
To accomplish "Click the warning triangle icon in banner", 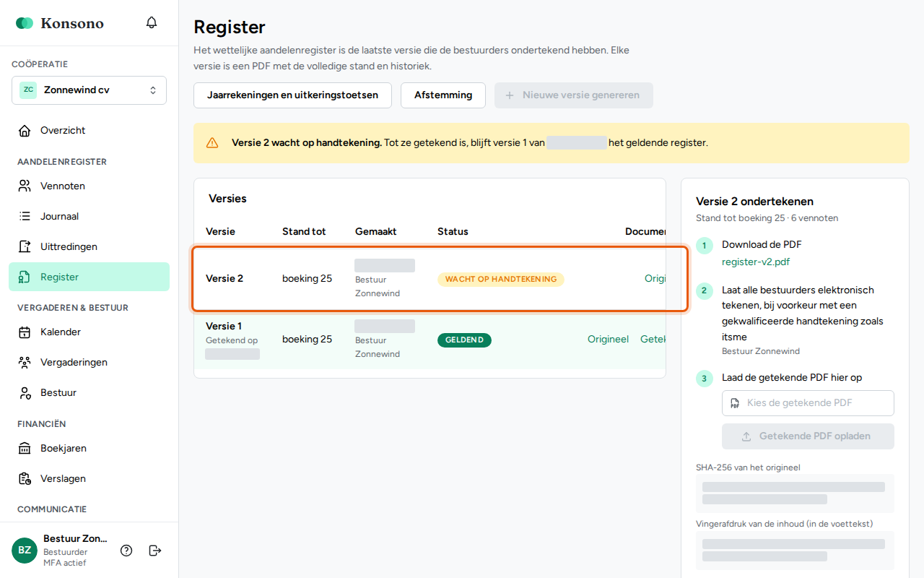I will point(212,143).
